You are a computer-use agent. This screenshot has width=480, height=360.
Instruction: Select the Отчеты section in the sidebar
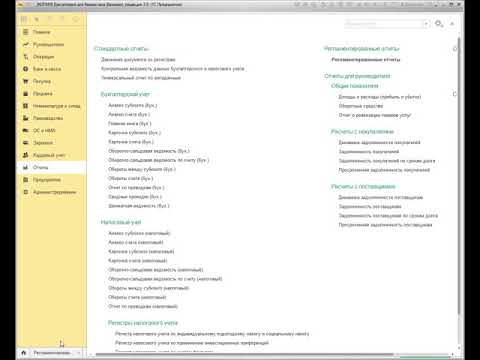[51, 167]
